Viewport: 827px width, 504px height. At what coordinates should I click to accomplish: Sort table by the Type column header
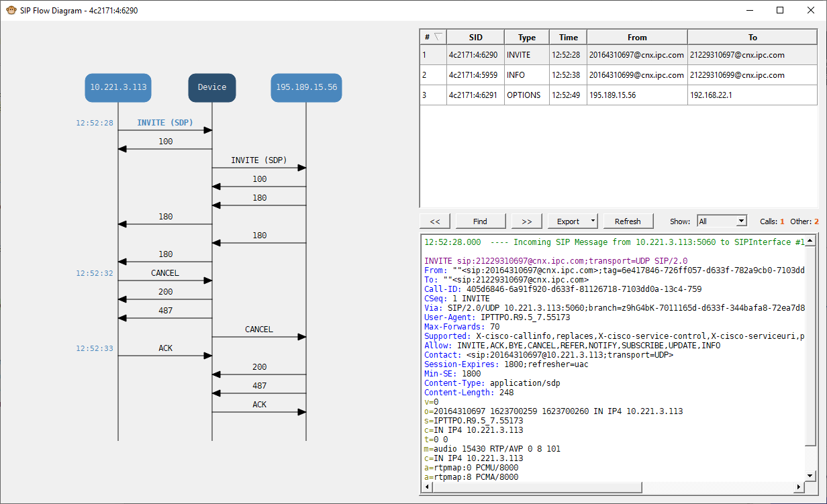tap(527, 38)
